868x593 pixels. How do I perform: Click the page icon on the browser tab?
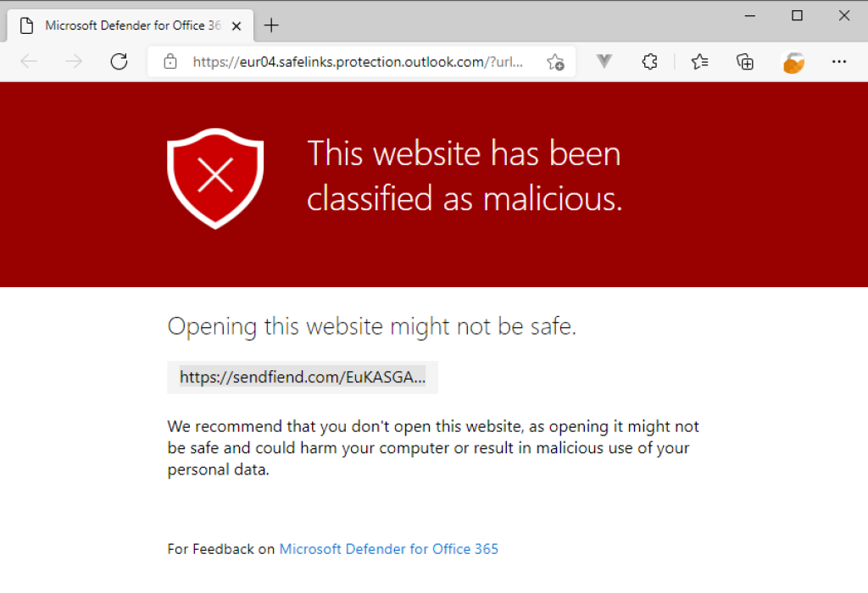(25, 25)
